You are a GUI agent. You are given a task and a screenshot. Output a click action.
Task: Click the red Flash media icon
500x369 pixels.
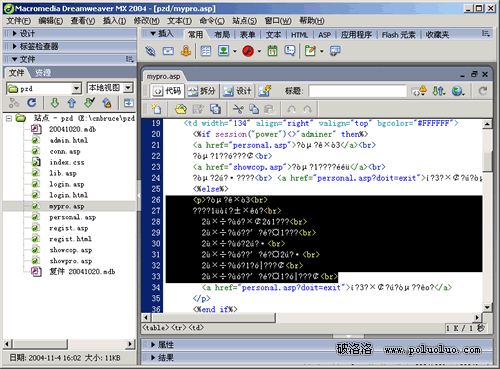pos(248,51)
